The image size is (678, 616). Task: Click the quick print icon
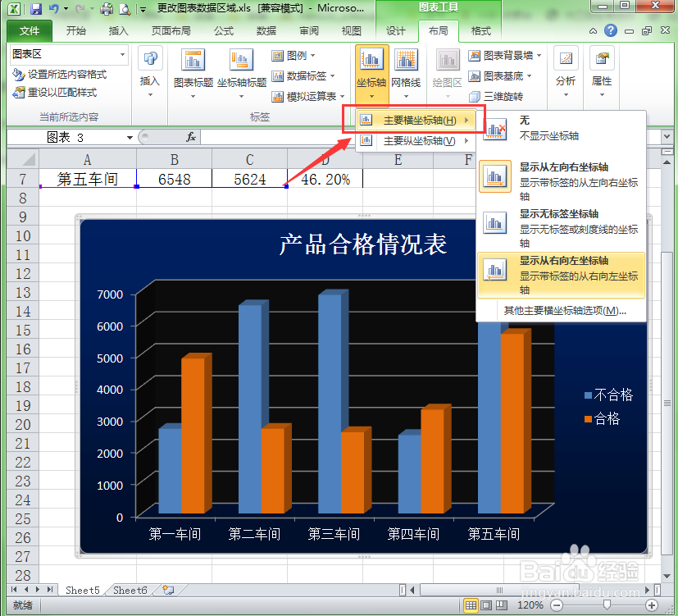click(107, 8)
